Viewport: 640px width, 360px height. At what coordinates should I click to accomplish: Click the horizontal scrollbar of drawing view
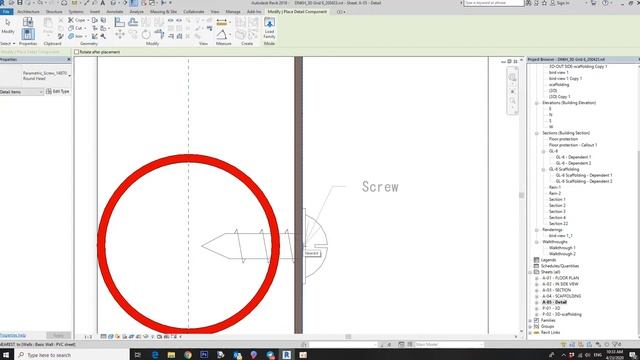(x=348, y=337)
